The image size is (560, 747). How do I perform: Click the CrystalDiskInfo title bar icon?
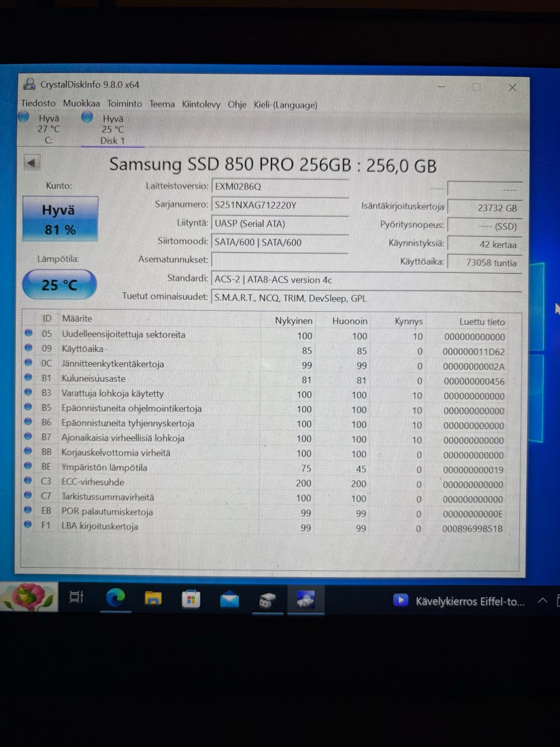tap(29, 84)
